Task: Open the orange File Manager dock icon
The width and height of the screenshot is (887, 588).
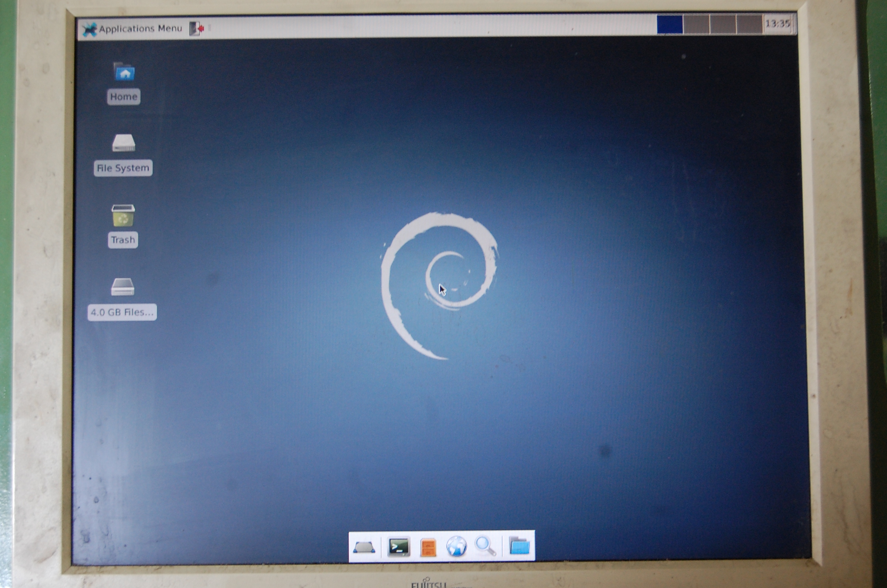Action: click(x=428, y=547)
